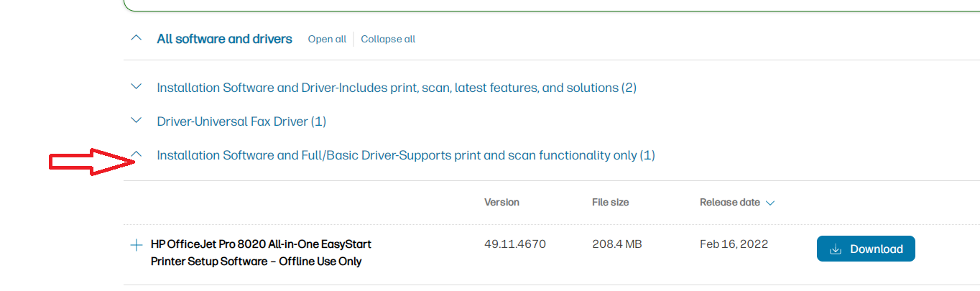Image resolution: width=980 pixels, height=291 pixels.
Task: Open the Installation Software and Driver-Includes print section title
Action: tap(397, 88)
